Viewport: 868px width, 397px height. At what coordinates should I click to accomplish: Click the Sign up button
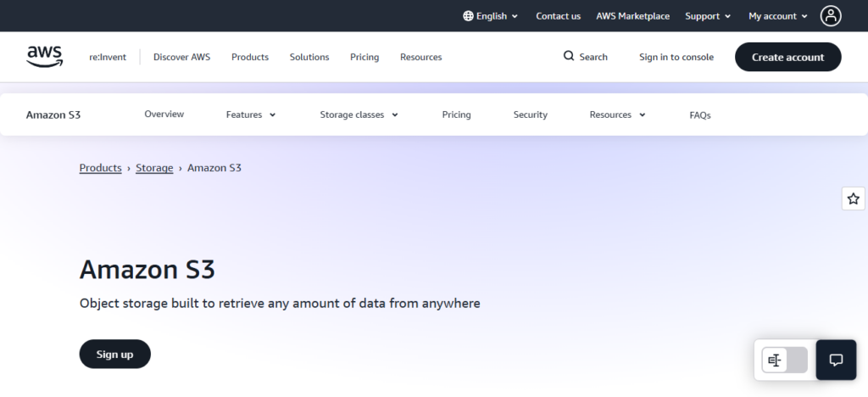pos(114,355)
